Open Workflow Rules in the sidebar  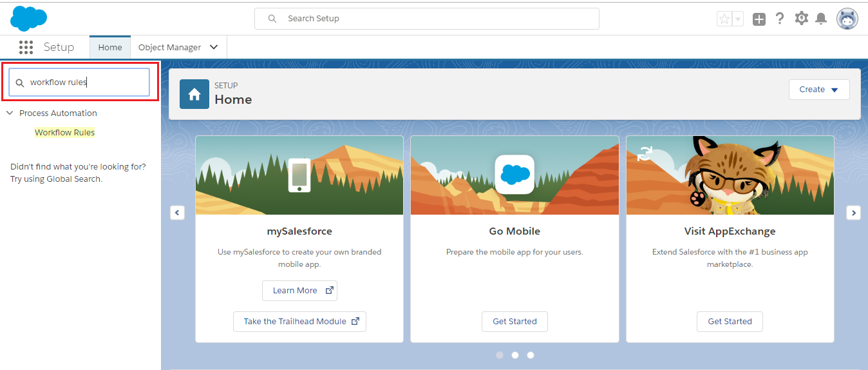[64, 132]
